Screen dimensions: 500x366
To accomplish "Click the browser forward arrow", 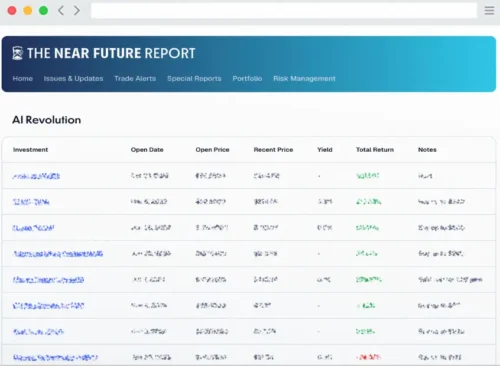I will click(77, 11).
